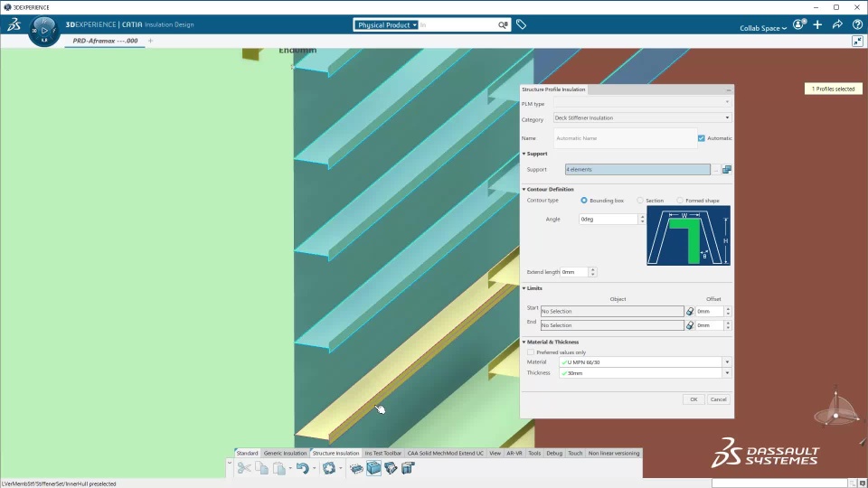Open the Non linear versioning tab

pyautogui.click(x=614, y=453)
